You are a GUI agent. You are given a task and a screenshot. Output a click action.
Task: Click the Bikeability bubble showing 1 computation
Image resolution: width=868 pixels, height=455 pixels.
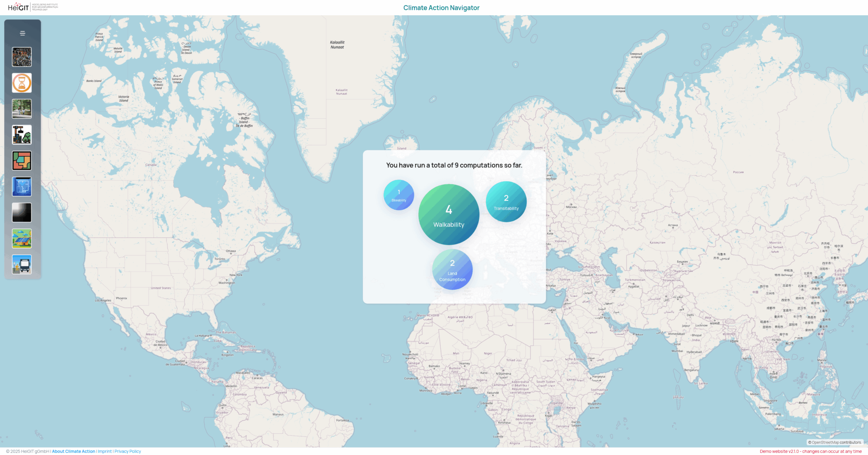click(x=398, y=195)
